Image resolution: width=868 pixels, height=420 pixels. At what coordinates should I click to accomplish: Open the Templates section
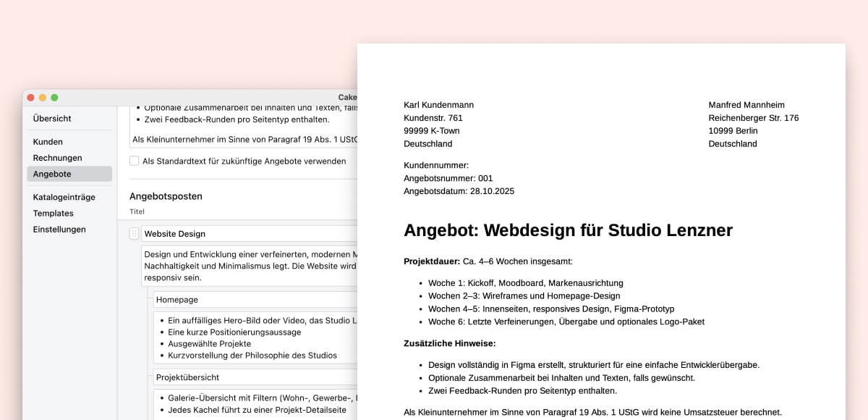click(54, 213)
